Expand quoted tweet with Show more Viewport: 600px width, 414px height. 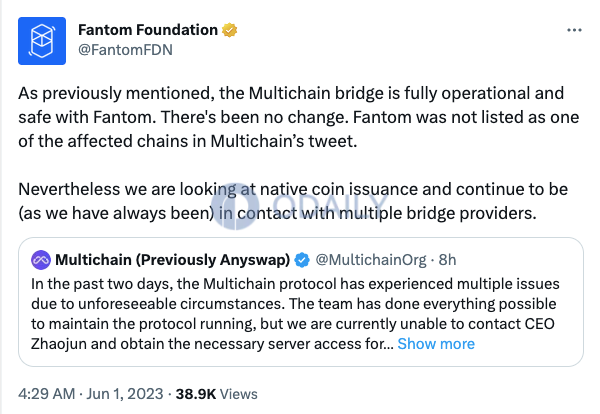pos(435,343)
